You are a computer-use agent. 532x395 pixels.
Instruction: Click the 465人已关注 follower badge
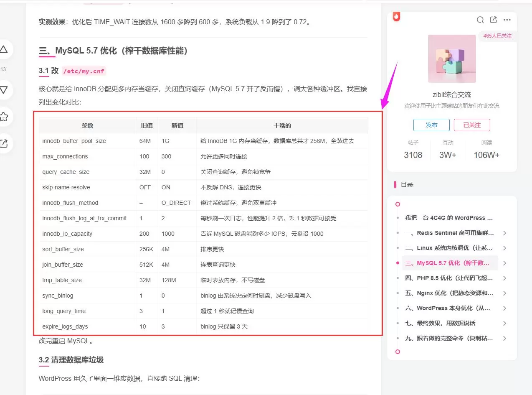pos(497,36)
